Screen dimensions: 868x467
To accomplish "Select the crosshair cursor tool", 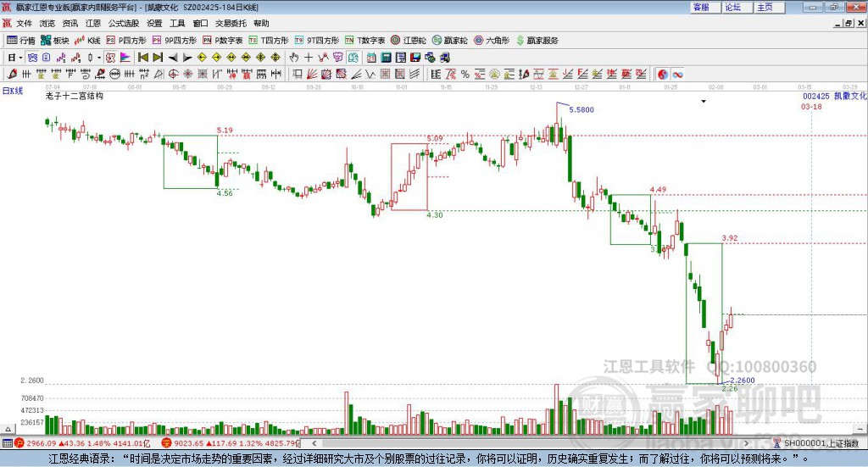I will point(309,58).
